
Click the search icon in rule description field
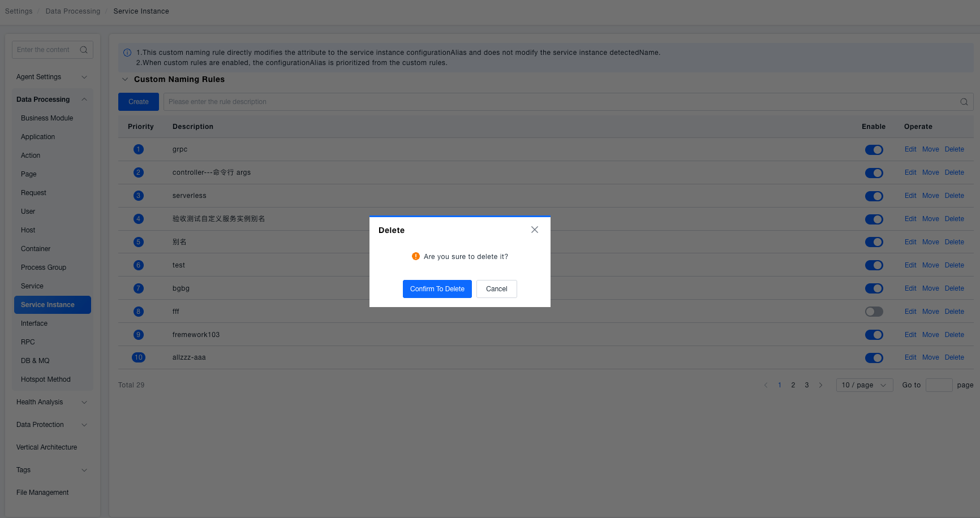[964, 102]
